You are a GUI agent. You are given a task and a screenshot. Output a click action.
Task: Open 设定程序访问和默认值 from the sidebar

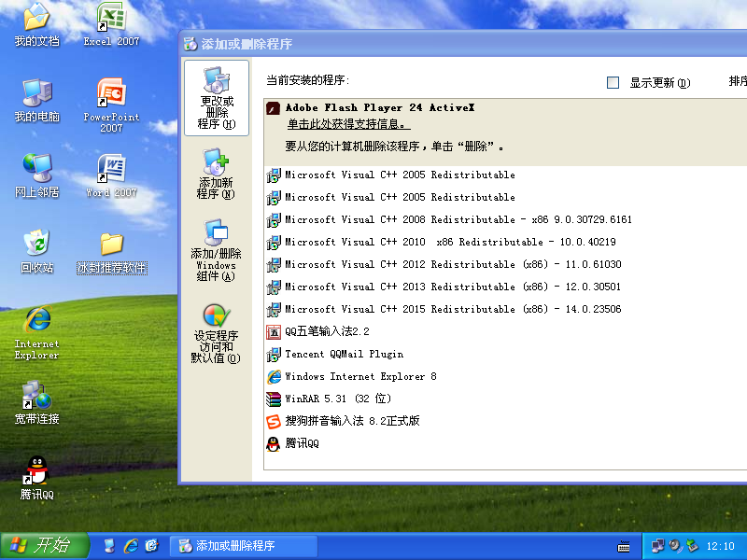216,333
